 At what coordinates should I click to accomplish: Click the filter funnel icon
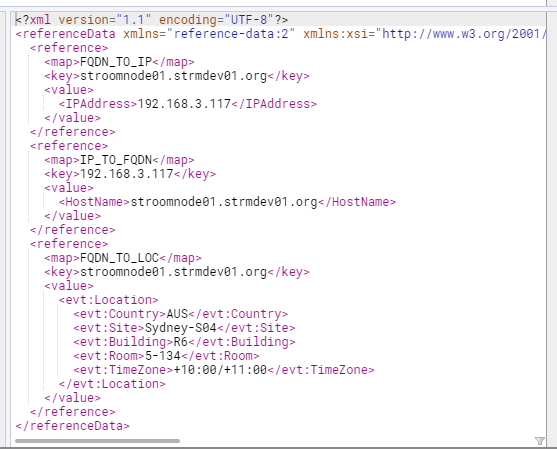(x=540, y=441)
